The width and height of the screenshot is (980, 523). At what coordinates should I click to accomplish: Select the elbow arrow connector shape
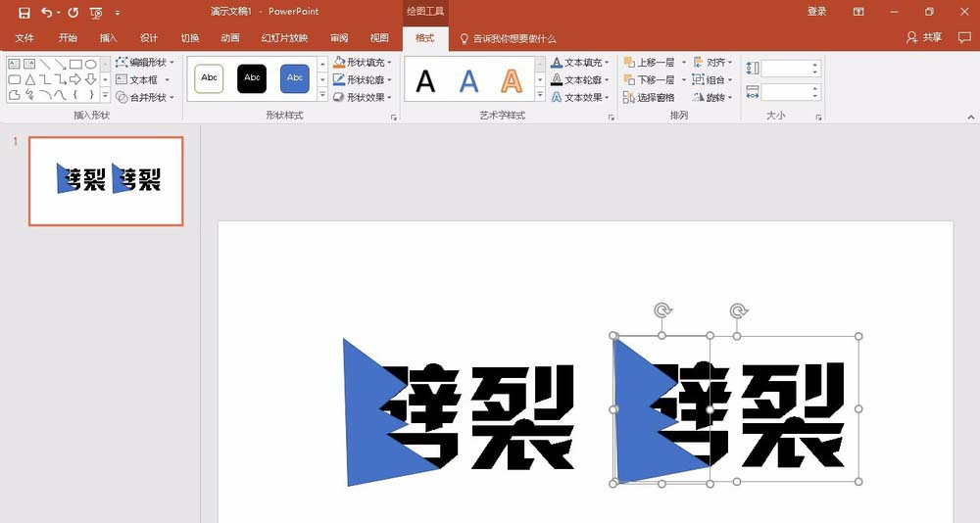[x=60, y=79]
